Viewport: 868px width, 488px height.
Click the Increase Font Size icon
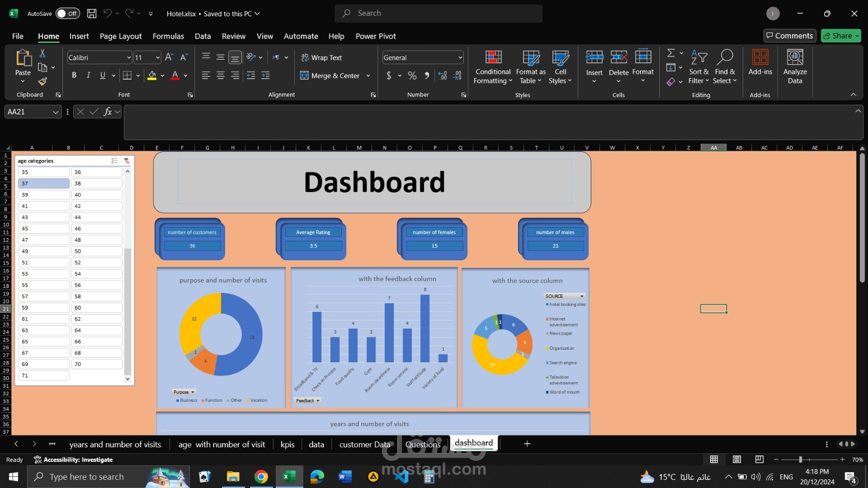pyautogui.click(x=169, y=57)
